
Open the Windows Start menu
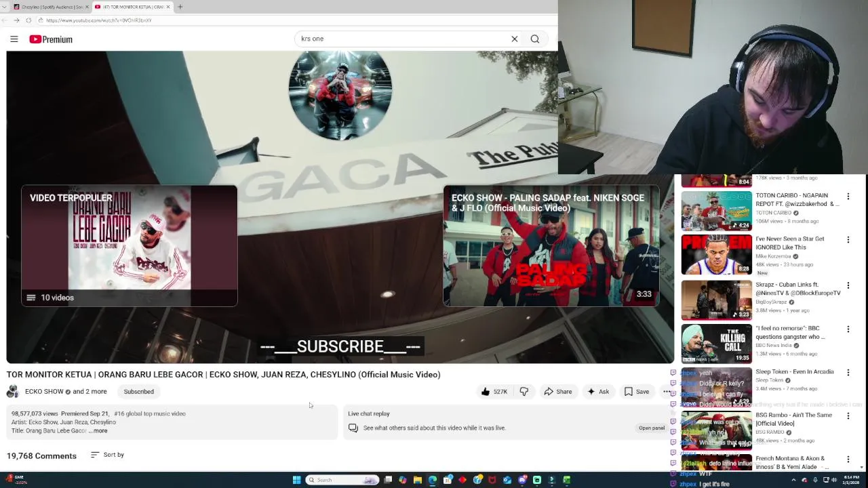(296, 480)
